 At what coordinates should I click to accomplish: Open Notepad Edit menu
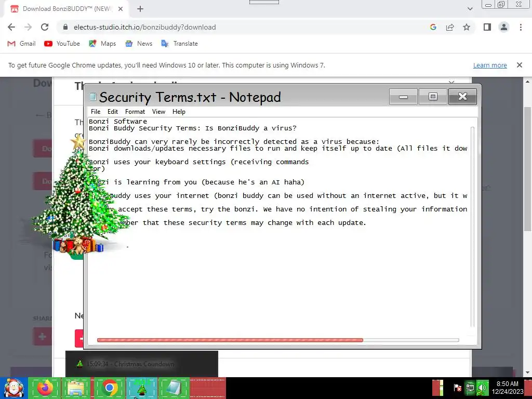point(113,112)
